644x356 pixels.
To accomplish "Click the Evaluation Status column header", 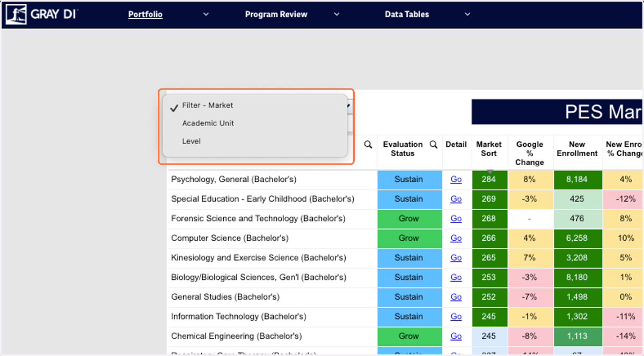I will click(x=403, y=149).
